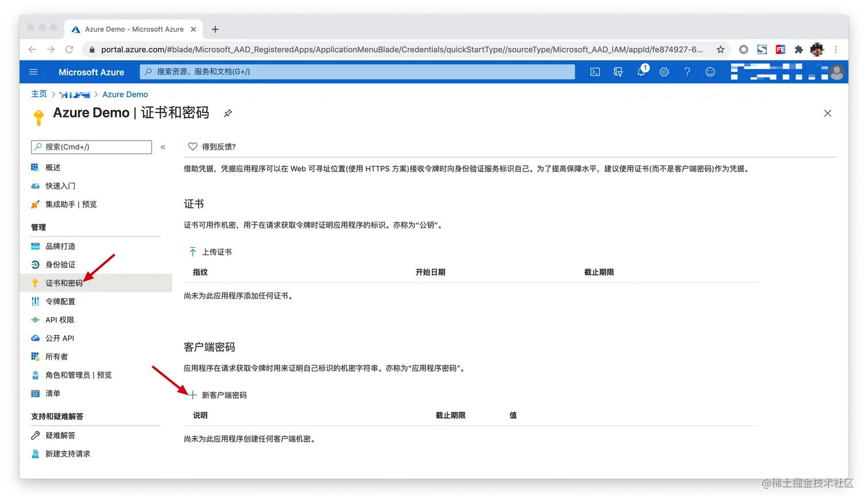Go to Microsoft Azure home logo
Viewport: 868px width, 503px height.
91,72
